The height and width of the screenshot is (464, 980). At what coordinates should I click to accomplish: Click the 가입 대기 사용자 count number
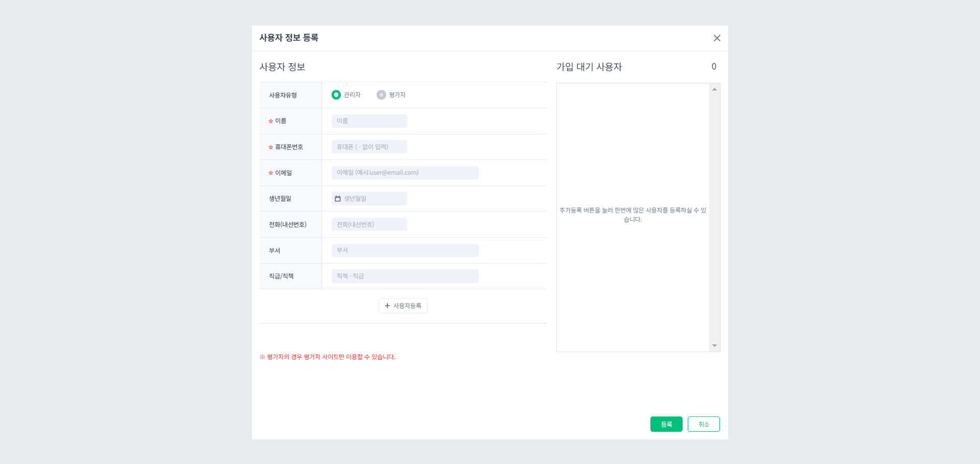(x=713, y=66)
